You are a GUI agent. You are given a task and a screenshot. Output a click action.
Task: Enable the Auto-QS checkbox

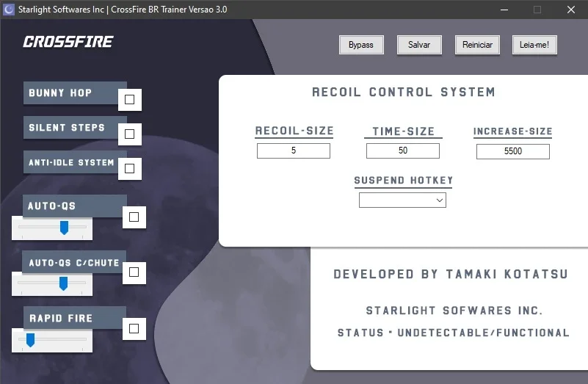click(134, 217)
